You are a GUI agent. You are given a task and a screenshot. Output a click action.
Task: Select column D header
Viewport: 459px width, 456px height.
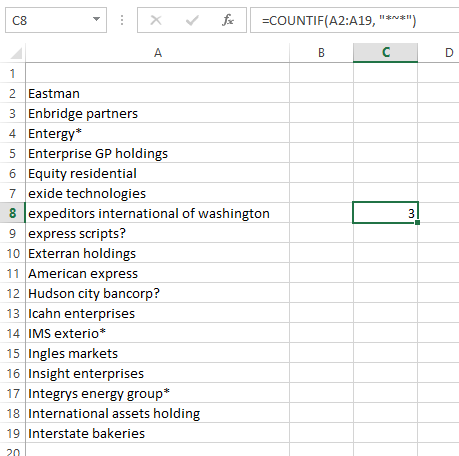pyautogui.click(x=449, y=53)
